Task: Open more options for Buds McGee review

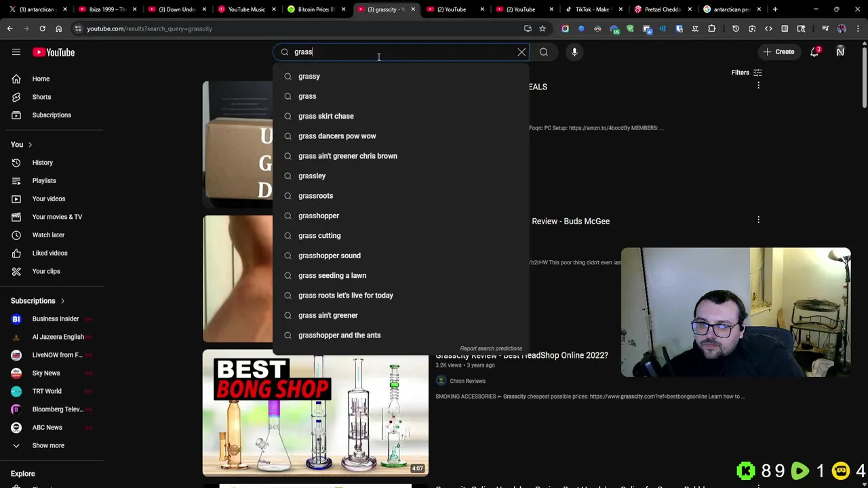Action: 758,220
